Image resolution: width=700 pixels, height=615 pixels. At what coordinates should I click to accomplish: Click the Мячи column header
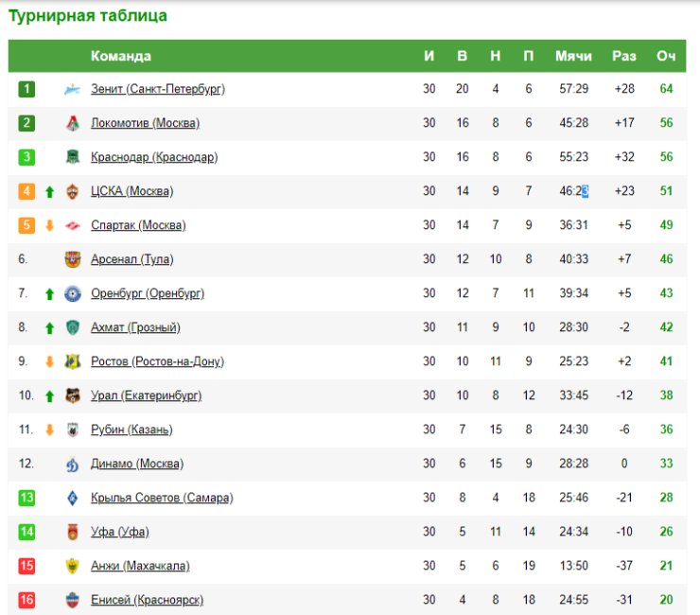[573, 56]
